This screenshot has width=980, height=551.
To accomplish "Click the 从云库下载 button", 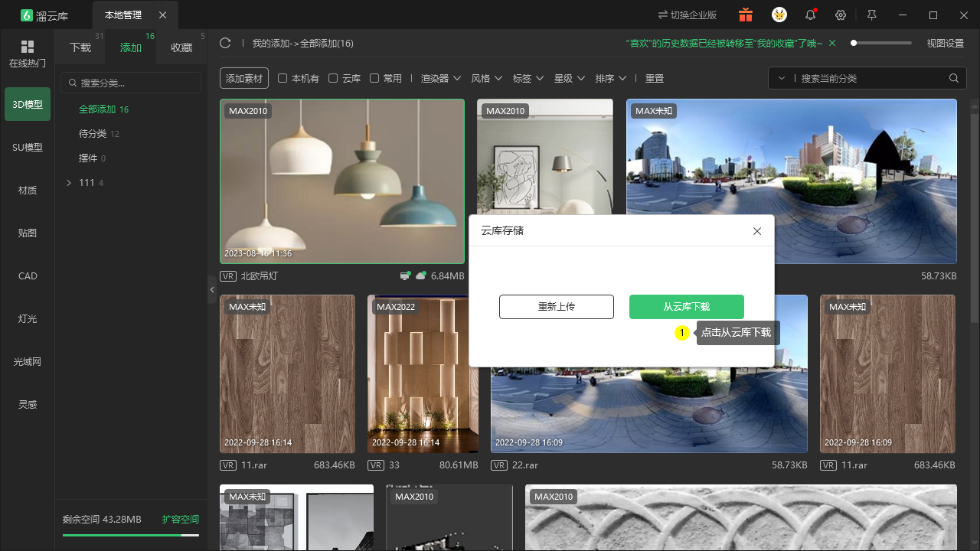I will coord(687,307).
